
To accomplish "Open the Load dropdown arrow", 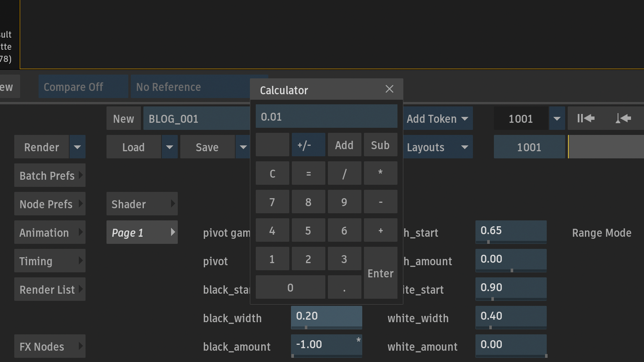I will (169, 147).
